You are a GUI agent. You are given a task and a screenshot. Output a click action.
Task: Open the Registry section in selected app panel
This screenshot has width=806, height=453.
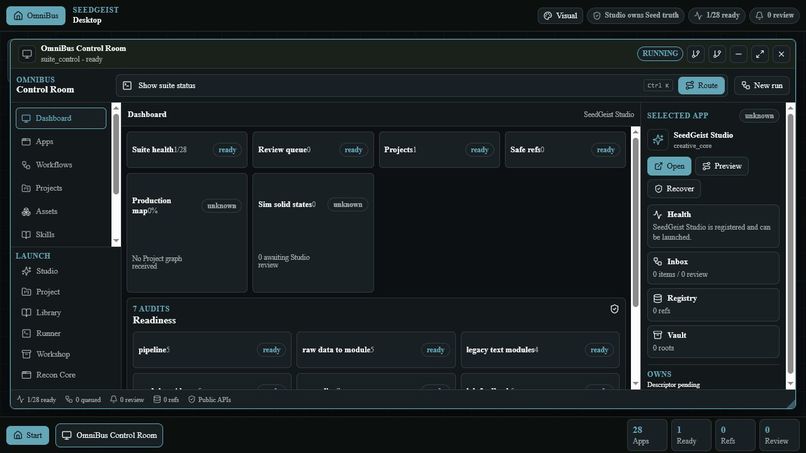point(713,304)
